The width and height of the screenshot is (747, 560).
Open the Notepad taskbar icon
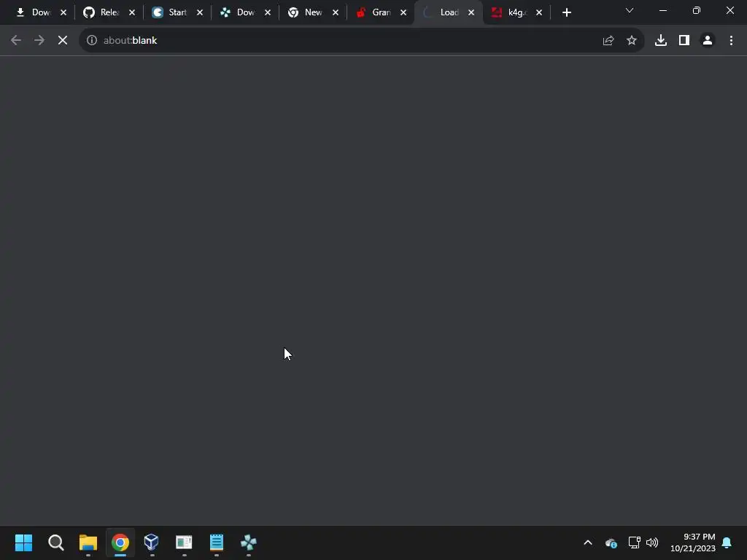[x=216, y=542]
